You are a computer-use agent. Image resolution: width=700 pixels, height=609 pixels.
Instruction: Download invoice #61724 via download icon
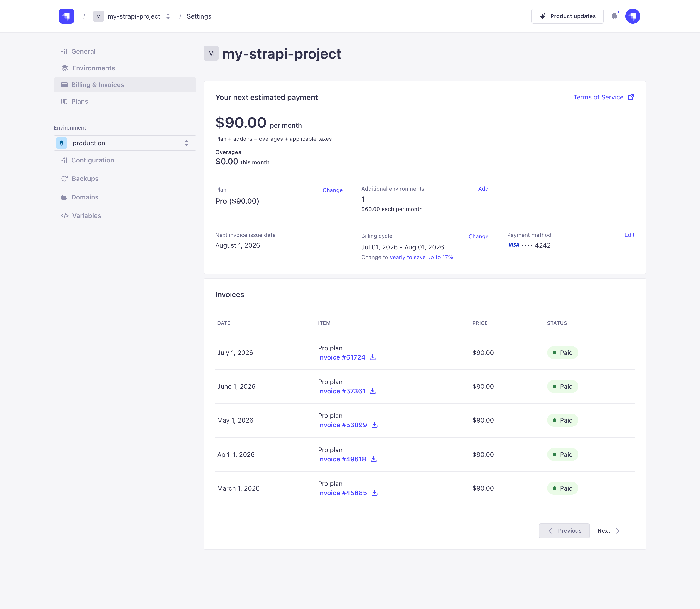coord(373,357)
